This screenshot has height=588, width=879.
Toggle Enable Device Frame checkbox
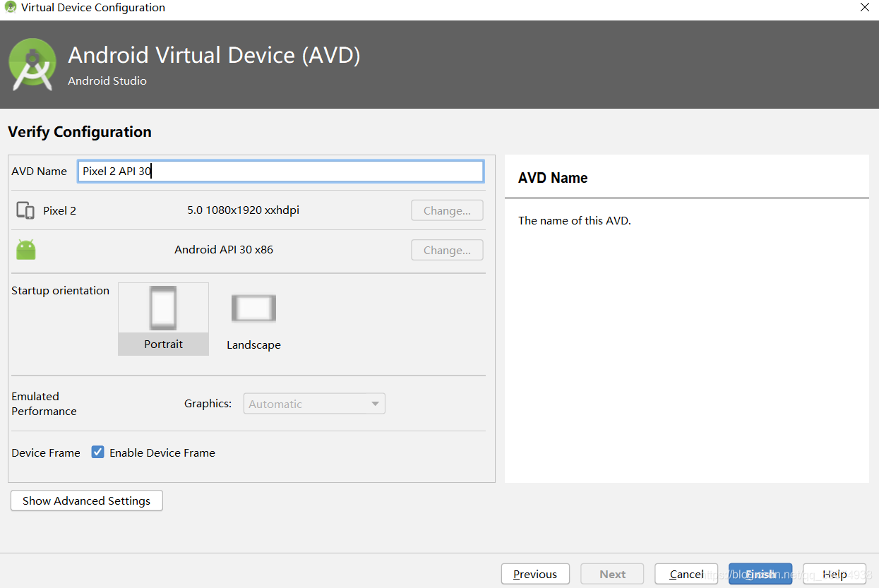(98, 452)
